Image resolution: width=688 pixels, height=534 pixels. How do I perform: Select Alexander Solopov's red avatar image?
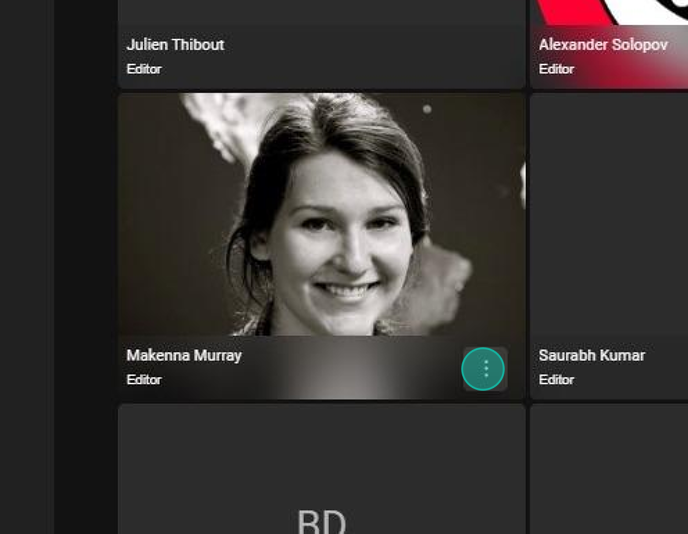click(609, 12)
